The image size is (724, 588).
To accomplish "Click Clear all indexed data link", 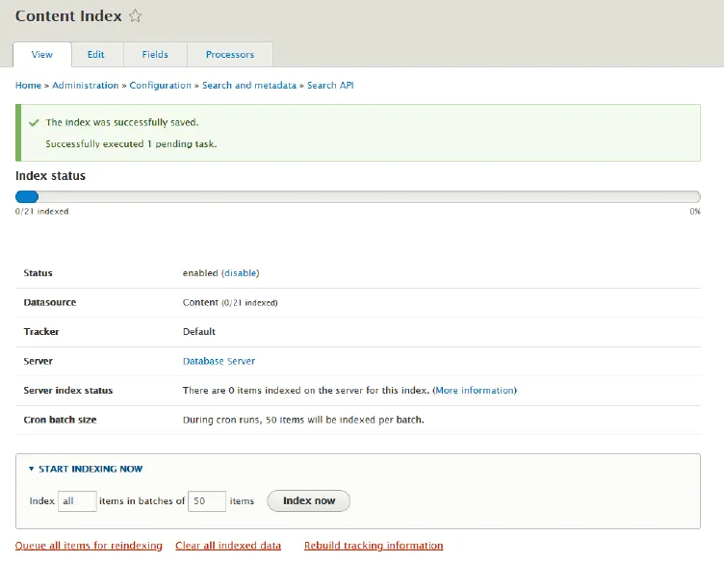I will (x=228, y=546).
